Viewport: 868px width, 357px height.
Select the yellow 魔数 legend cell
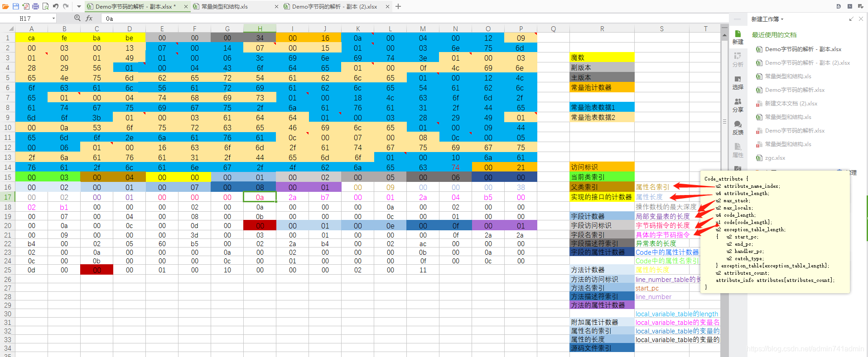coord(602,57)
